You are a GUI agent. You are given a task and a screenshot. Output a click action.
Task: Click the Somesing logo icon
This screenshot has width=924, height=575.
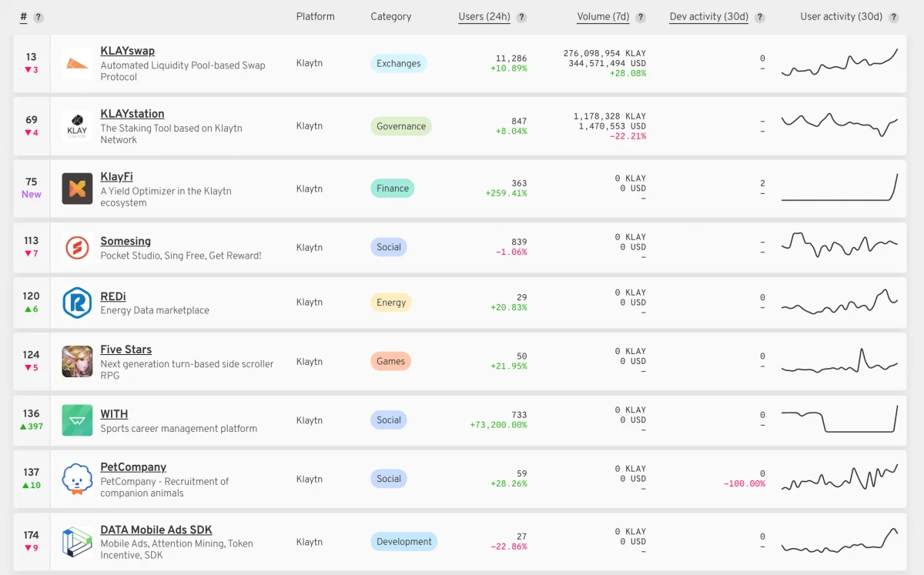tap(77, 248)
